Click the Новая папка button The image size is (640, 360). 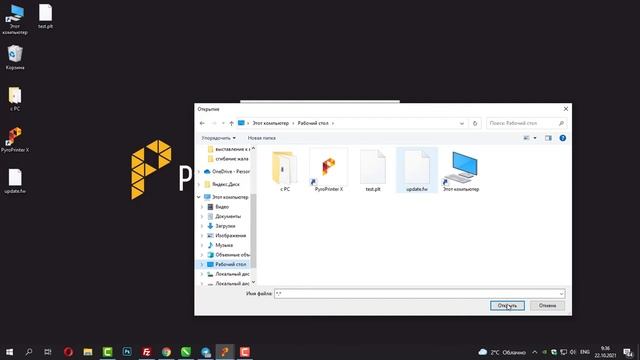(x=261, y=138)
